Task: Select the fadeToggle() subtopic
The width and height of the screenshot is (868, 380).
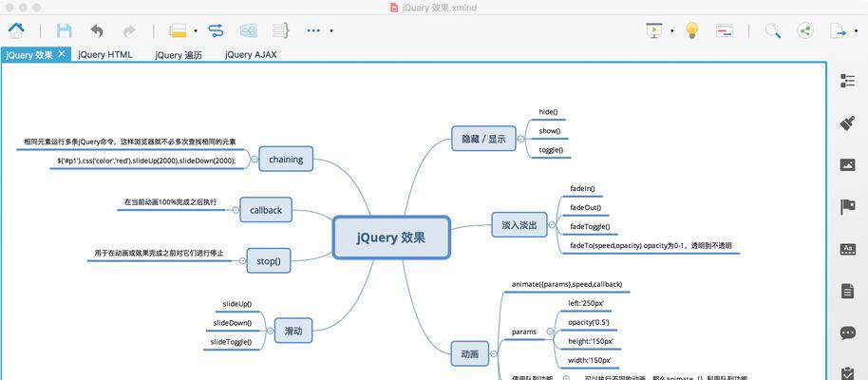Action: [x=590, y=226]
